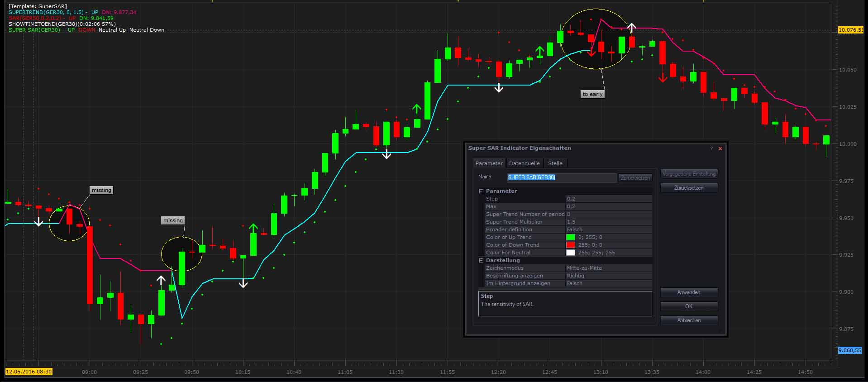Click the SAR(GER30) legend line
Image resolution: width=868 pixels, height=382 pixels.
[x=61, y=18]
